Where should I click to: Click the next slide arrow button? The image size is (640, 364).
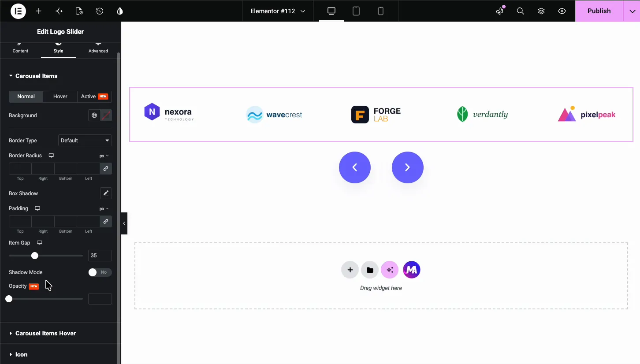(x=408, y=167)
